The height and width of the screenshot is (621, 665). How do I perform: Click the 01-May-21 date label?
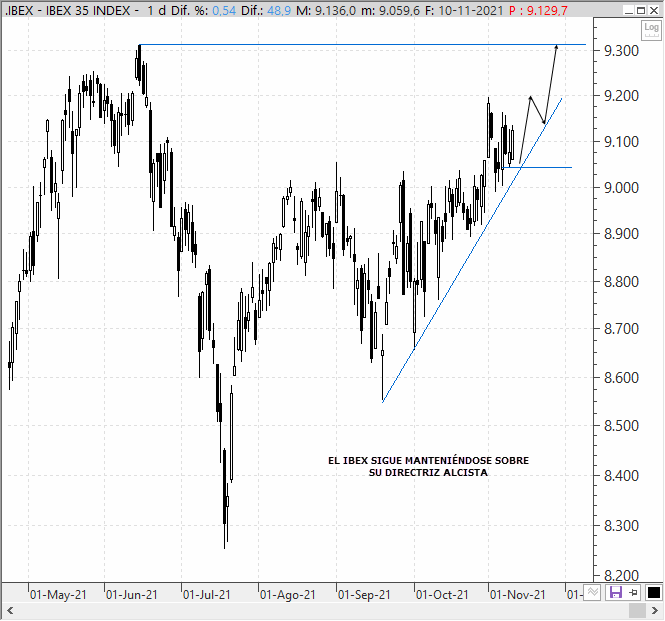pyautogui.click(x=58, y=595)
